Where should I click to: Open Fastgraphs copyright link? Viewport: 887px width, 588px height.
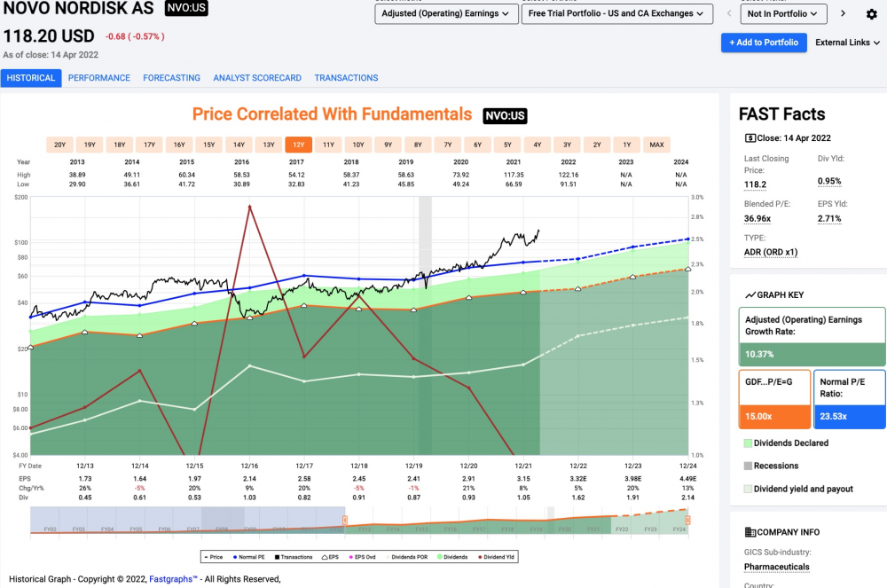(173, 579)
